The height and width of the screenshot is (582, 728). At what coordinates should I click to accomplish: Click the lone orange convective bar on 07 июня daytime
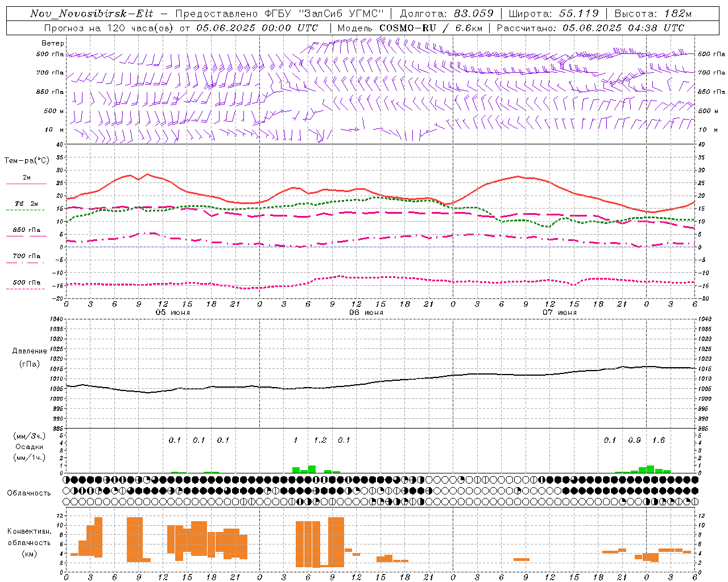[x=522, y=559]
